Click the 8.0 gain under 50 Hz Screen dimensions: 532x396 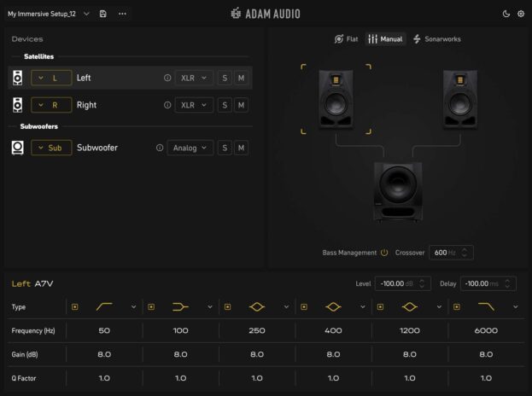point(104,354)
